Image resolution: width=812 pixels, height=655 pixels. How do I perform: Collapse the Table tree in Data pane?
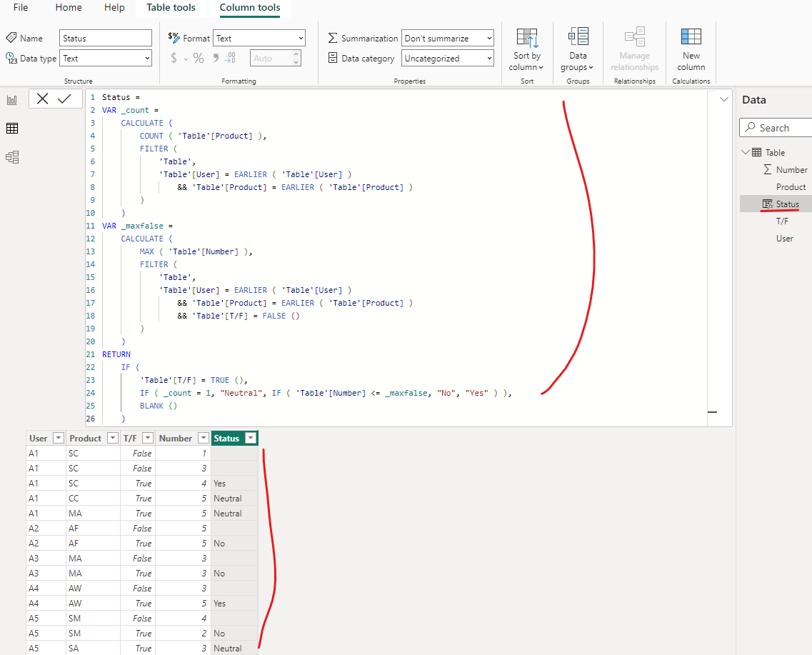coord(745,151)
